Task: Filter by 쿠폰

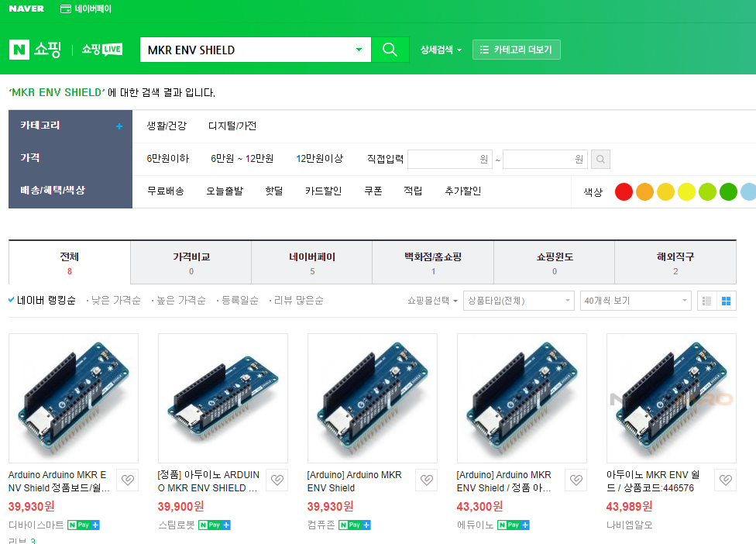Action: (x=373, y=191)
